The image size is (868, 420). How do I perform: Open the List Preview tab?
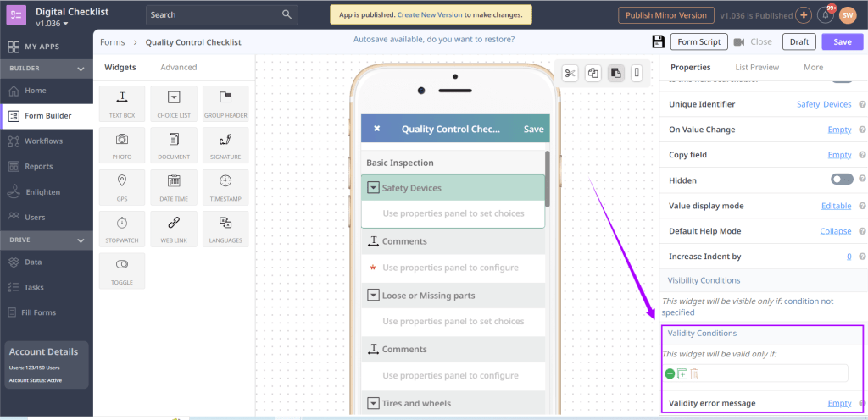[757, 67]
